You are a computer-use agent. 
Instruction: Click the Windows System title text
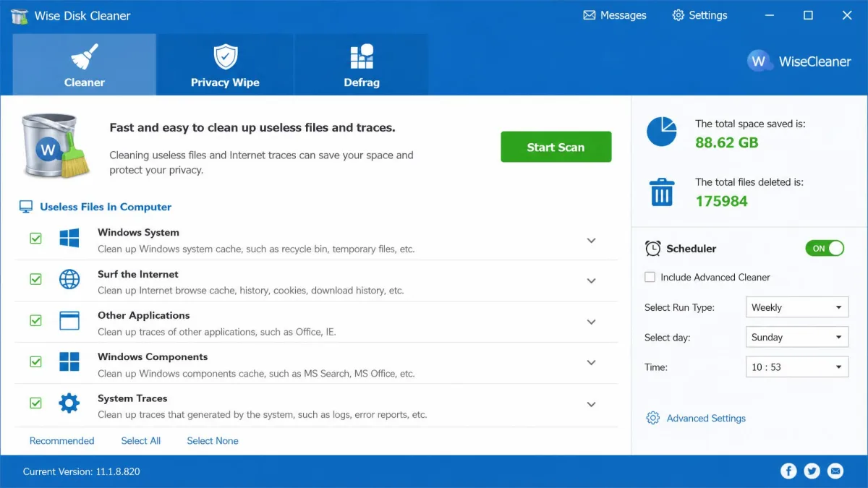pyautogui.click(x=138, y=232)
